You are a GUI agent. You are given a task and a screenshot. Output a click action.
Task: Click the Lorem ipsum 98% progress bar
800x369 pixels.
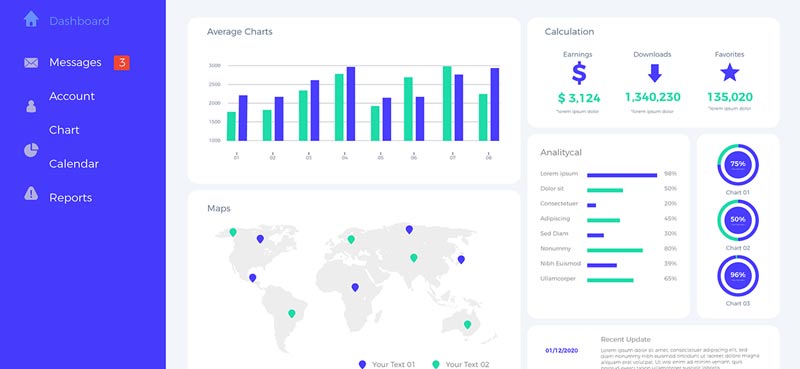tap(622, 175)
